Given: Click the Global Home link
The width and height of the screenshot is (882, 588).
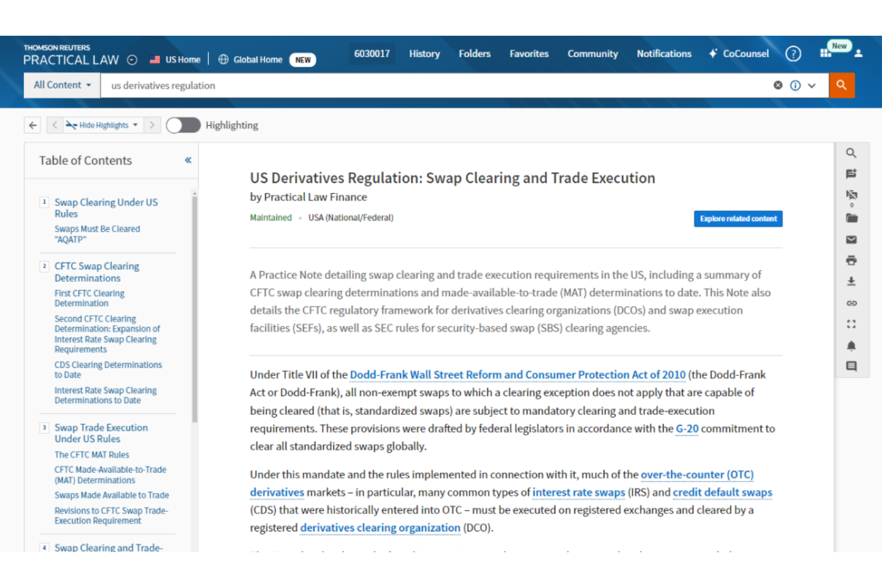Looking at the screenshot, I should (257, 60).
